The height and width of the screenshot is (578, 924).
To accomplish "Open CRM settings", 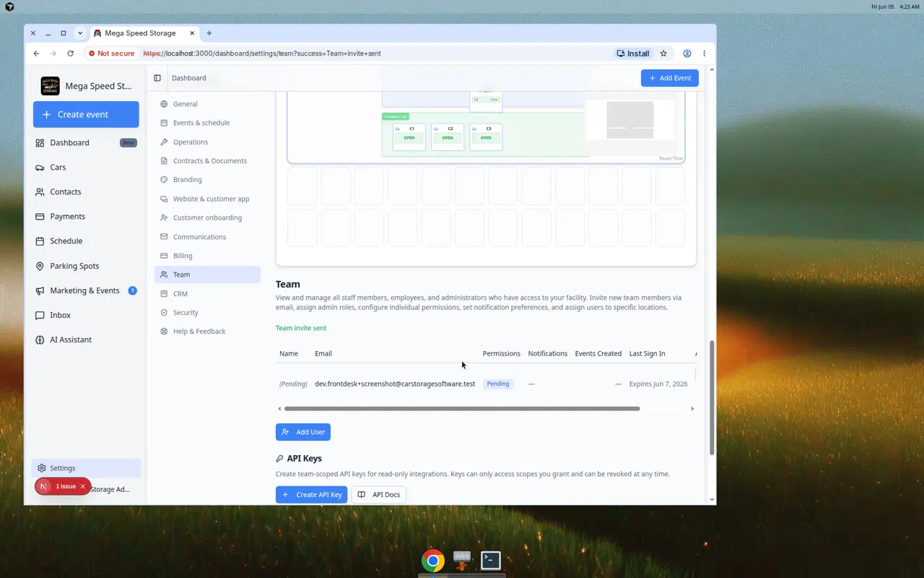I will click(x=207, y=294).
